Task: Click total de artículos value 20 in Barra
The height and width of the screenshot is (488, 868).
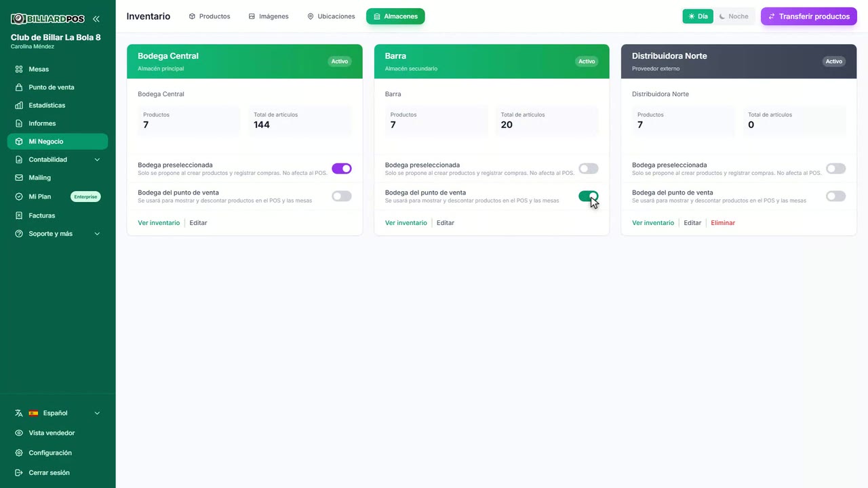Action: [x=507, y=125]
